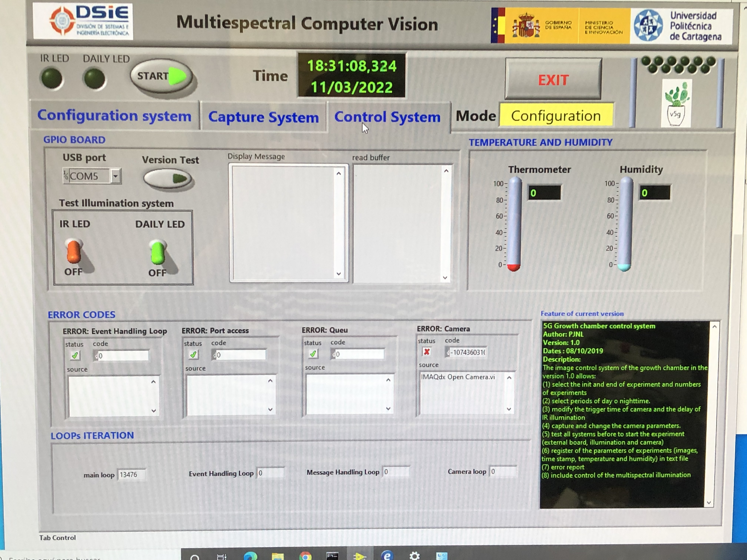Image resolution: width=747 pixels, height=560 pixels.
Task: Switch to the Capture System tab
Action: (263, 117)
